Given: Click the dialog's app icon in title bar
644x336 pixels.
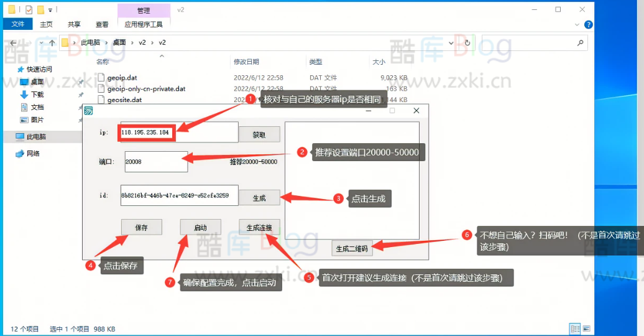Looking at the screenshot, I should coord(88,110).
